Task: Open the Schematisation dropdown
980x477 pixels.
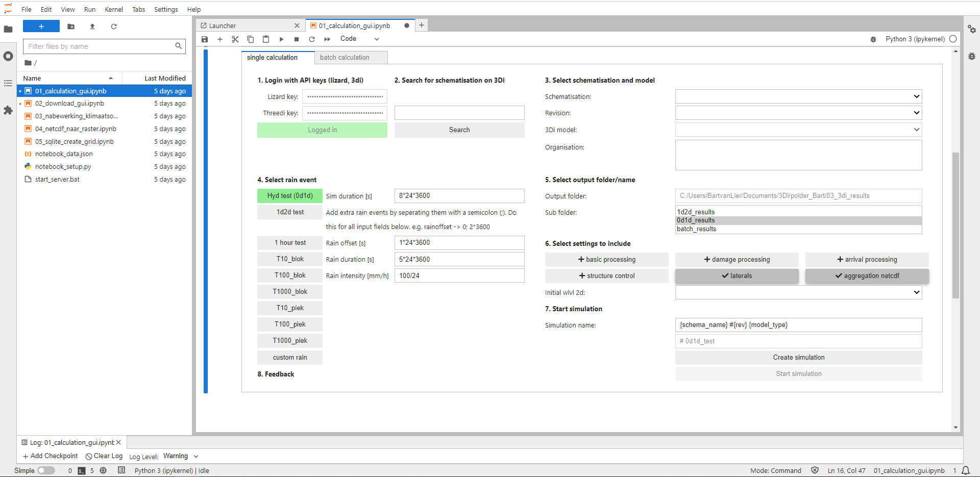Action: pyautogui.click(x=798, y=96)
